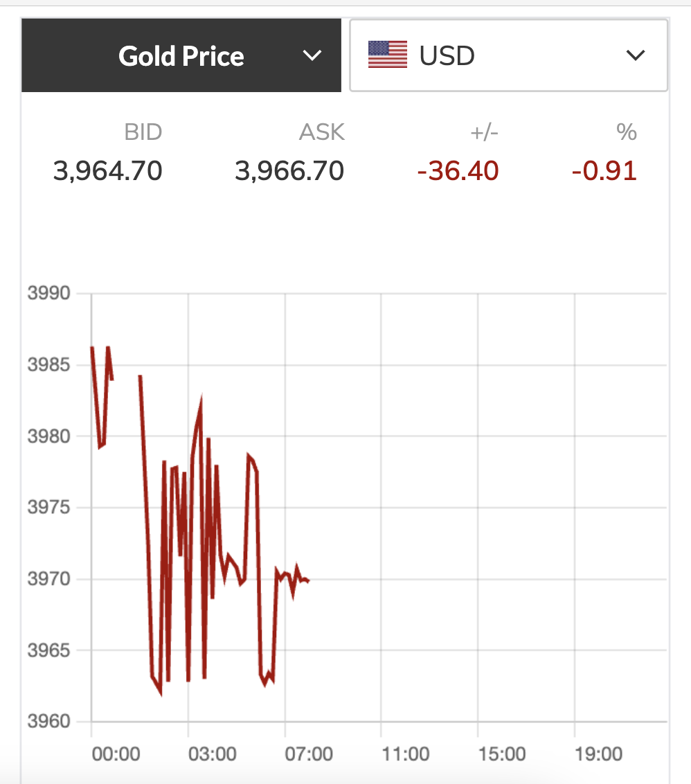This screenshot has width=691, height=784.
Task: Click the BID price value 3,964.70
Action: point(107,170)
